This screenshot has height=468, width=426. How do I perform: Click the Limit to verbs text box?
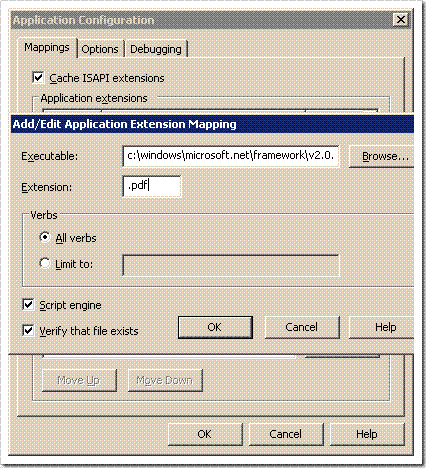[231, 265]
